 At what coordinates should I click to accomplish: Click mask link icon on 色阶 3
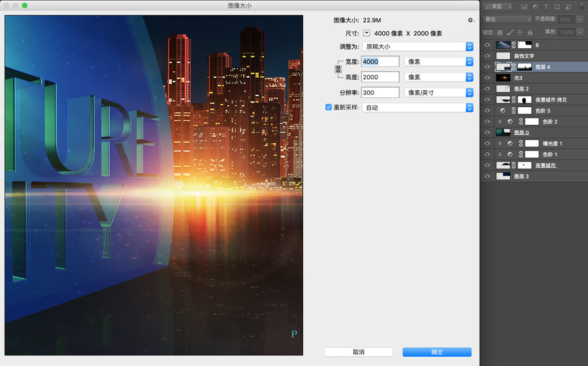point(514,110)
